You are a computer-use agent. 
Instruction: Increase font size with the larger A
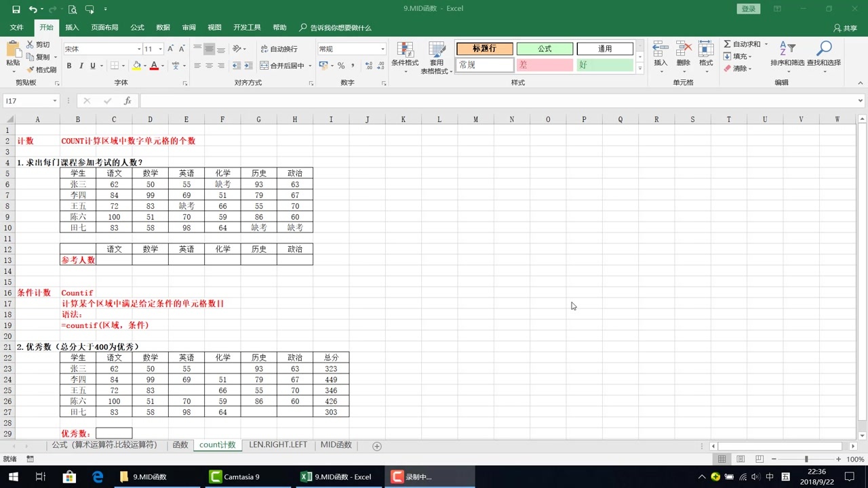[170, 49]
